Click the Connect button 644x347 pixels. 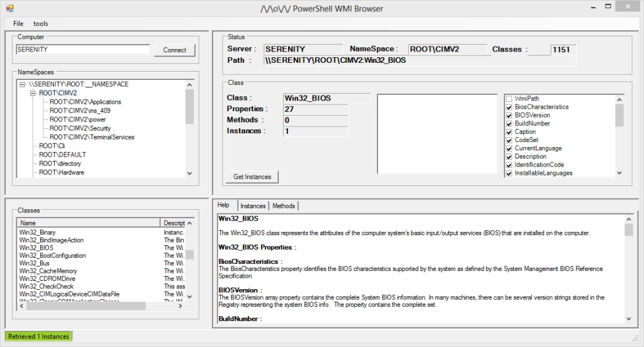pos(175,50)
